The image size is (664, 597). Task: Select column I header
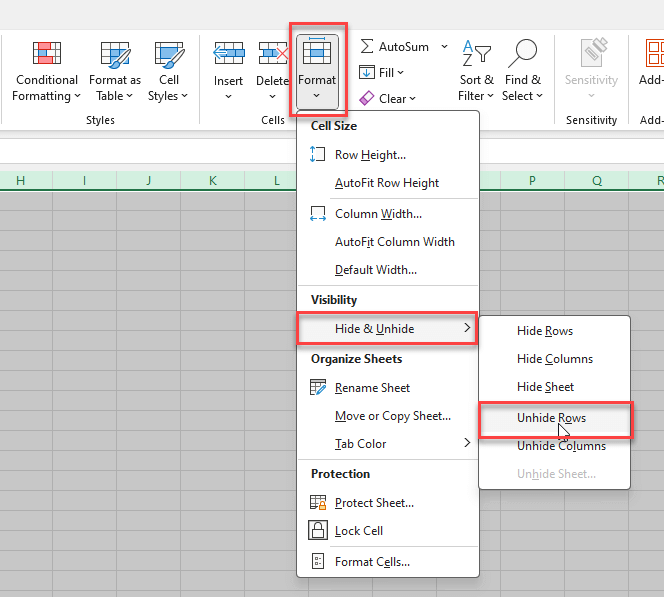85,181
